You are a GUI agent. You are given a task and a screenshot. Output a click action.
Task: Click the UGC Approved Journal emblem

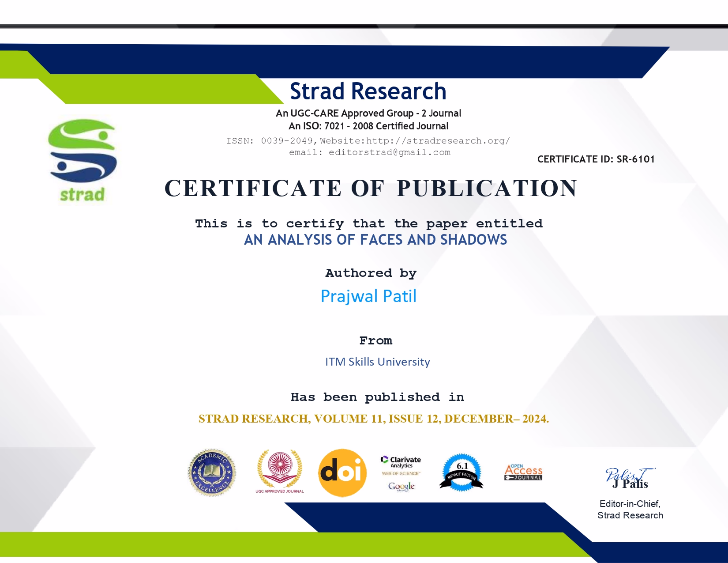click(280, 472)
